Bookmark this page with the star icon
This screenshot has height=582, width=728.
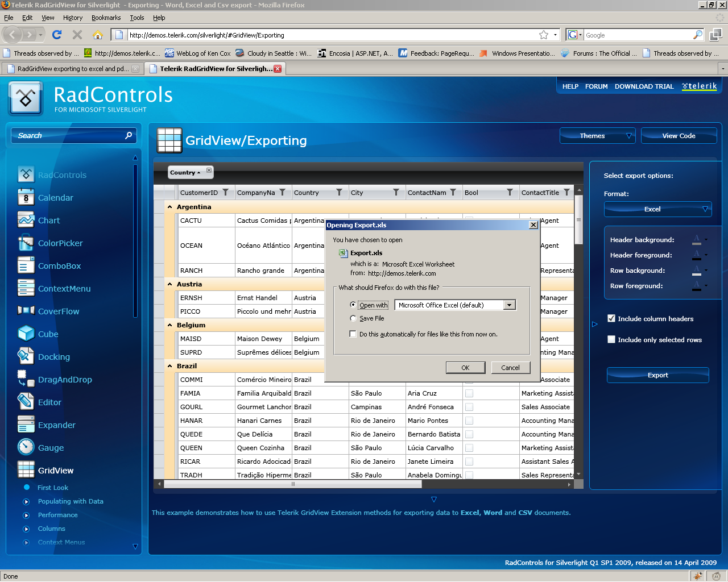pos(544,35)
